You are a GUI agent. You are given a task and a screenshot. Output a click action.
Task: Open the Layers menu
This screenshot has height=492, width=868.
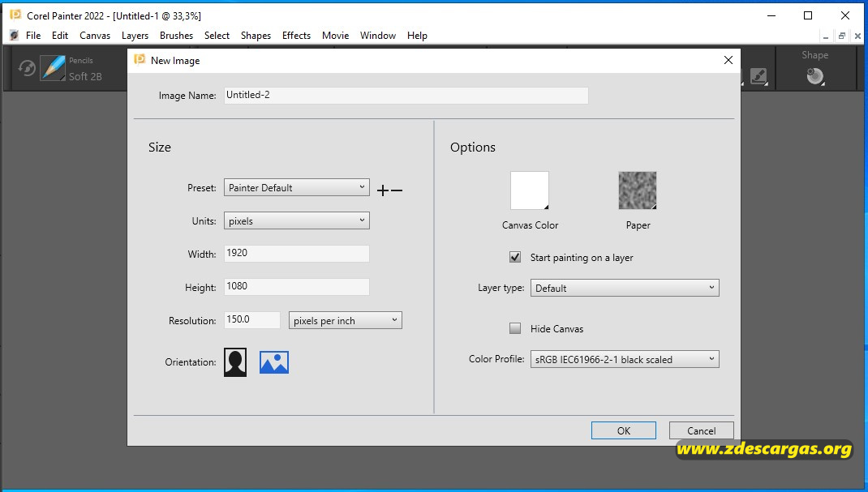(135, 36)
